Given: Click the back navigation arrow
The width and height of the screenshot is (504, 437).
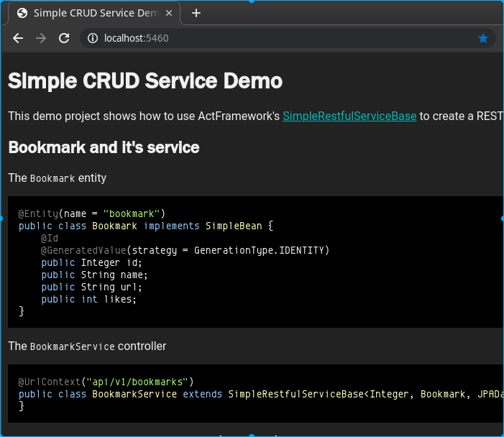Looking at the screenshot, I should click(18, 38).
